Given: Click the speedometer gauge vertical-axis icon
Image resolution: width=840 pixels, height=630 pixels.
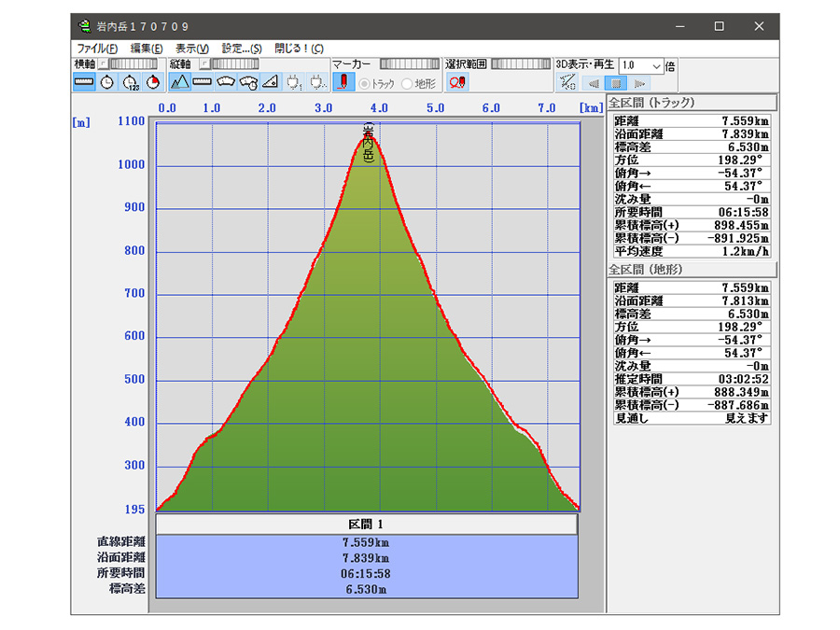Looking at the screenshot, I should pos(226,82).
